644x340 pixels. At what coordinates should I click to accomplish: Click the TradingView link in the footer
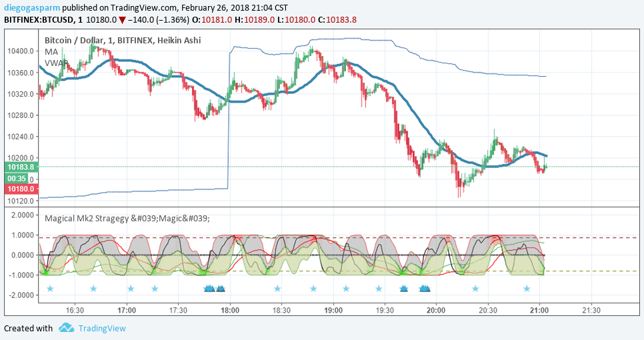(x=102, y=329)
